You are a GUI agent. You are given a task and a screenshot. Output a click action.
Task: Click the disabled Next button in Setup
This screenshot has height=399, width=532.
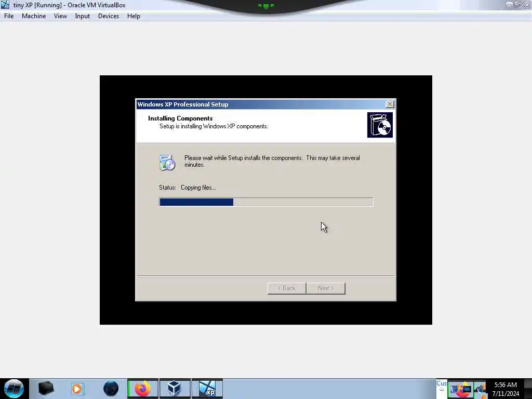[326, 288]
